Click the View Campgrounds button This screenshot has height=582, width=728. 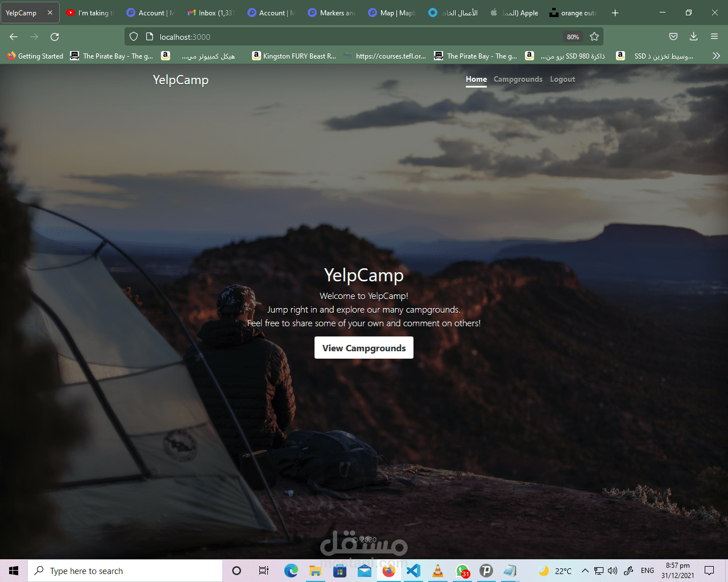[364, 348]
